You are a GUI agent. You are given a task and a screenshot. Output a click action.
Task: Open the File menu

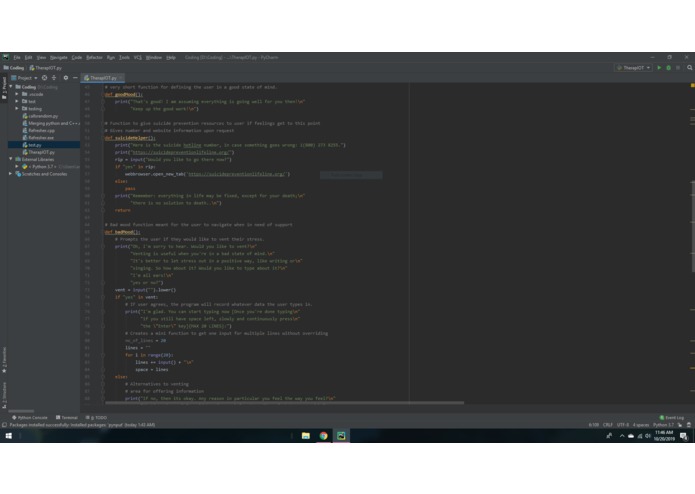point(17,58)
